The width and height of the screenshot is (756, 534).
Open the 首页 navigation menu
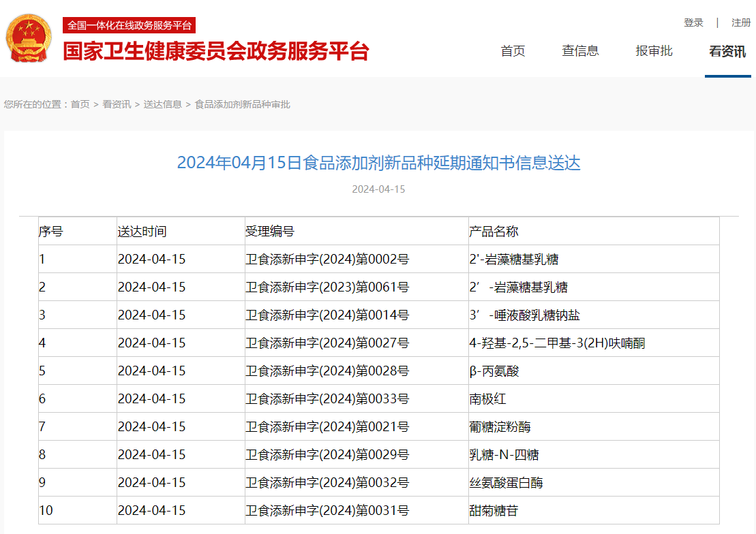tap(512, 51)
